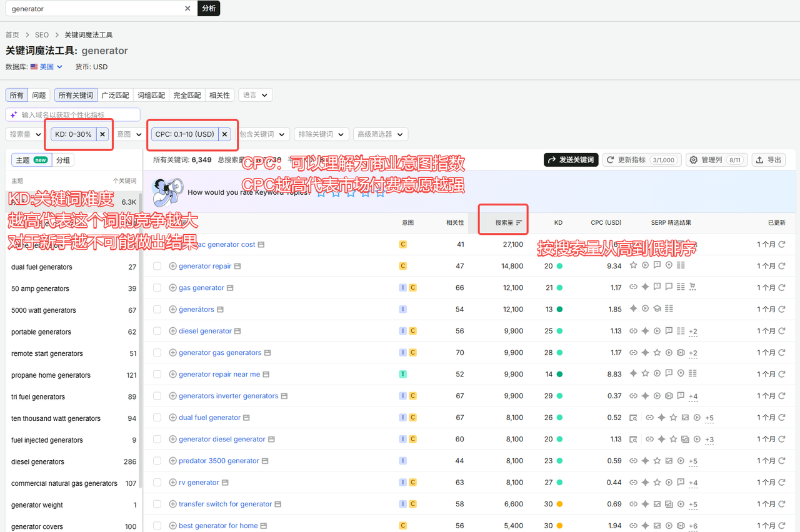Open the 语言 language dropdown
Image resolution: width=800 pixels, height=532 pixels.
coord(256,95)
